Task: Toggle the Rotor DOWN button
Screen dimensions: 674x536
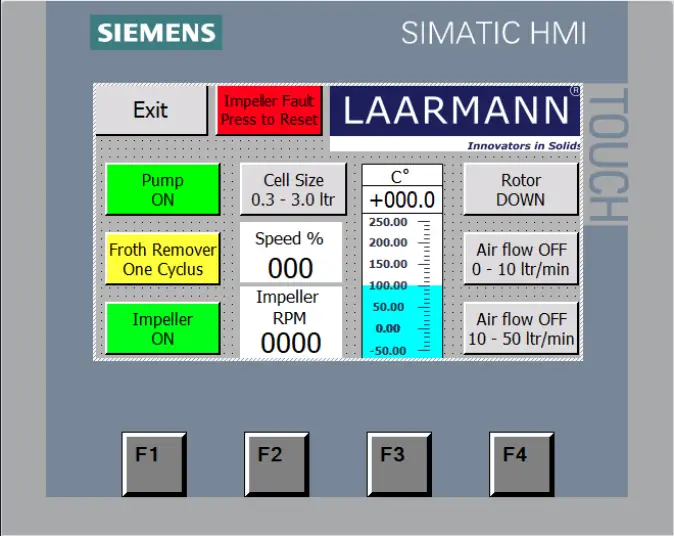Action: pos(521,189)
